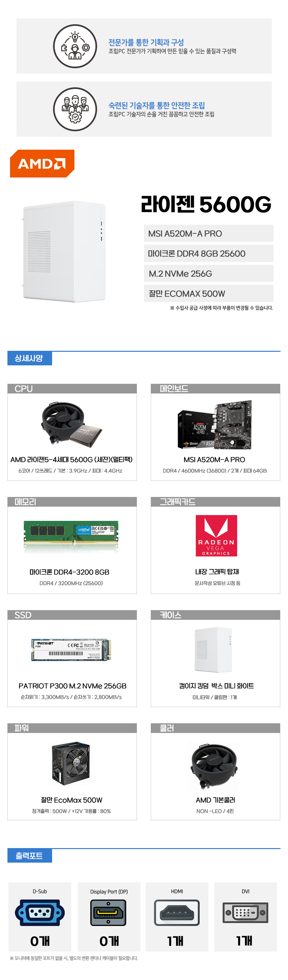Click the Display Port (DP) icon

(108, 912)
